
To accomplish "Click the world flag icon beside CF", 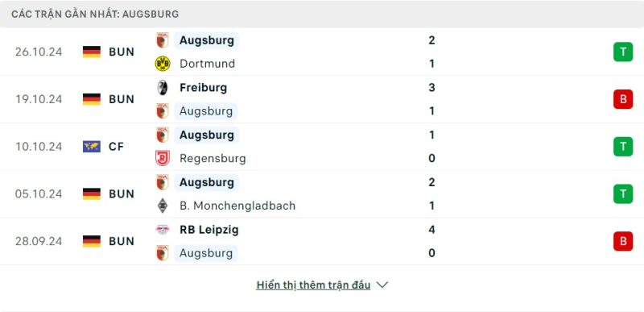I will (x=92, y=147).
